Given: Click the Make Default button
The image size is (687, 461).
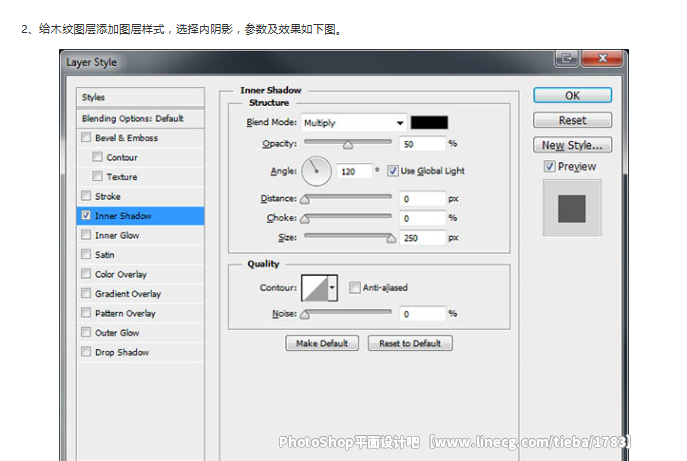Looking at the screenshot, I should tap(322, 343).
